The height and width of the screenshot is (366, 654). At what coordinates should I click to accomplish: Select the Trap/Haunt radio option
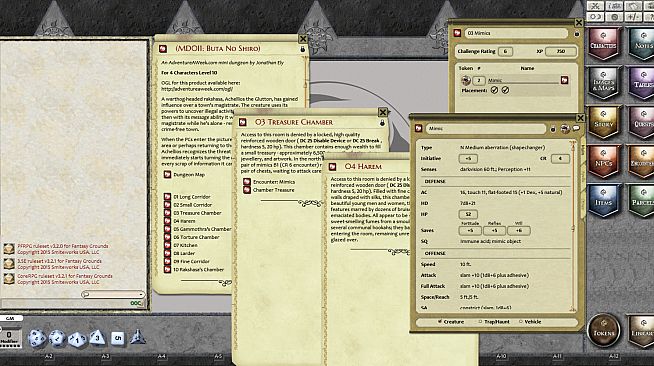pos(480,322)
